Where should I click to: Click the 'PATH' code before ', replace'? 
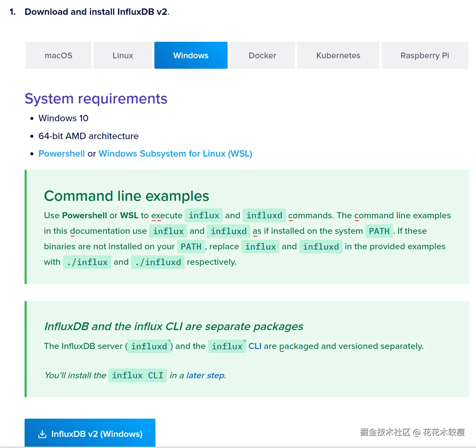pyautogui.click(x=191, y=247)
